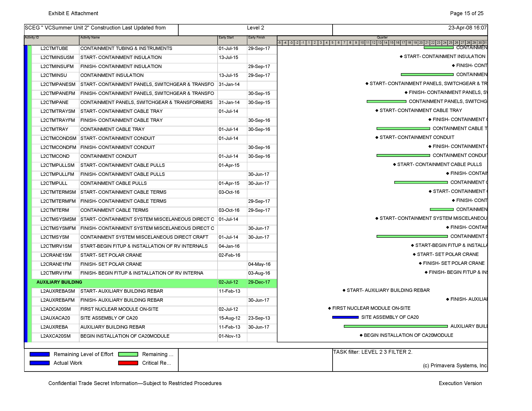This screenshot has width=532, height=411.
Task: Select activity ID L2AUXREBA
Action: coord(54,327)
